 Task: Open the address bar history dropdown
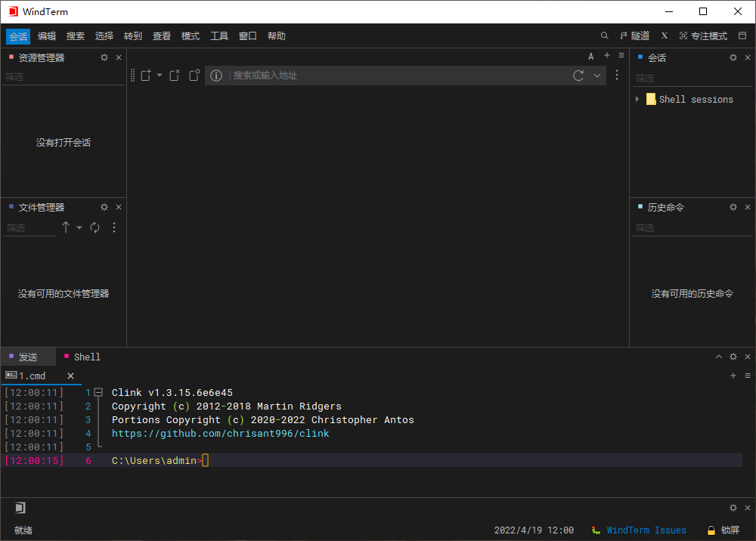597,76
